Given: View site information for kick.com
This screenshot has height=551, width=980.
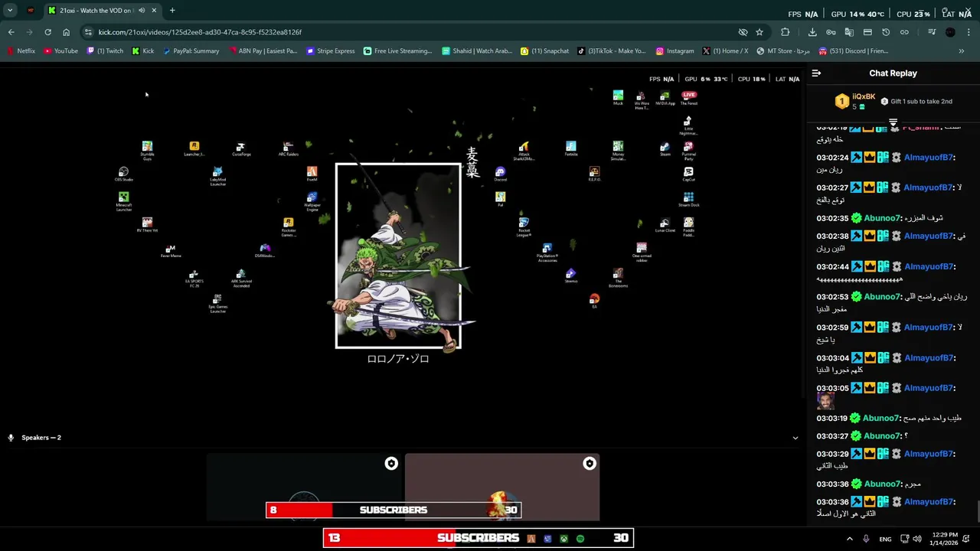Looking at the screenshot, I should coord(88,32).
